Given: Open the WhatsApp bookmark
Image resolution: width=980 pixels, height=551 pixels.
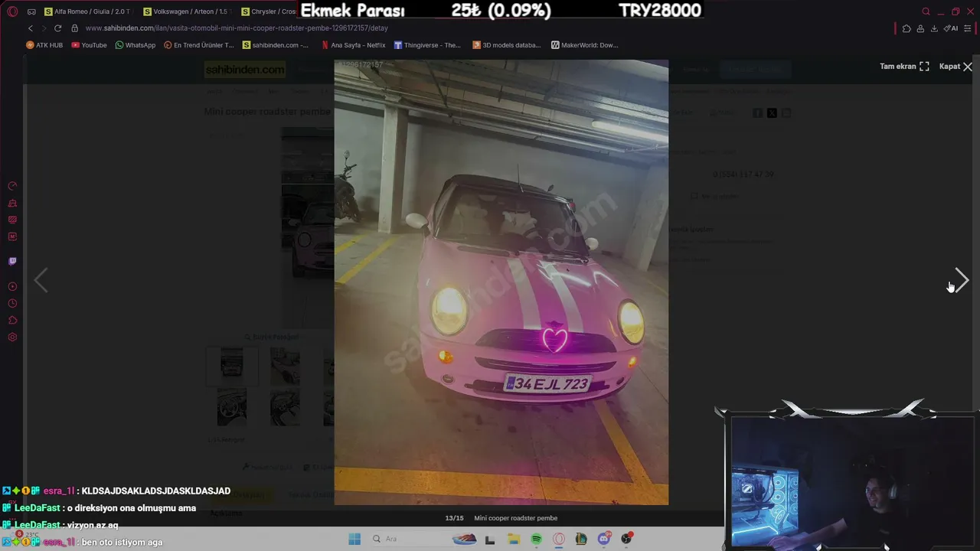Looking at the screenshot, I should pyautogui.click(x=135, y=45).
